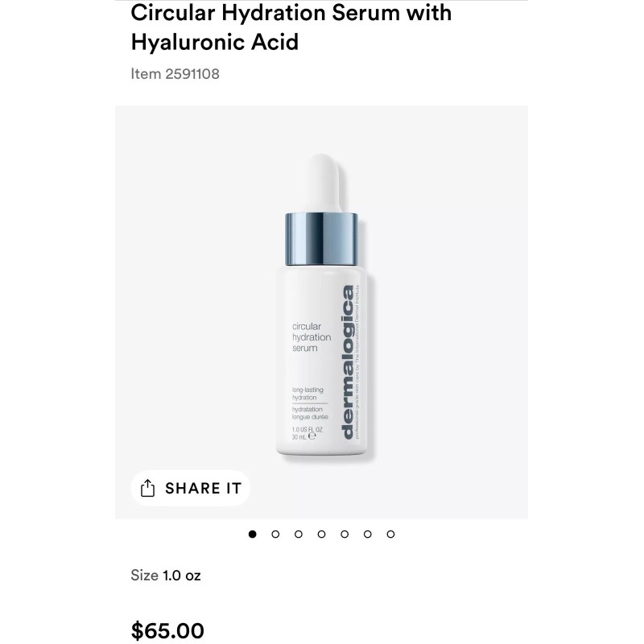Click the share arrow icon
The width and height of the screenshot is (644, 644).
[147, 488]
